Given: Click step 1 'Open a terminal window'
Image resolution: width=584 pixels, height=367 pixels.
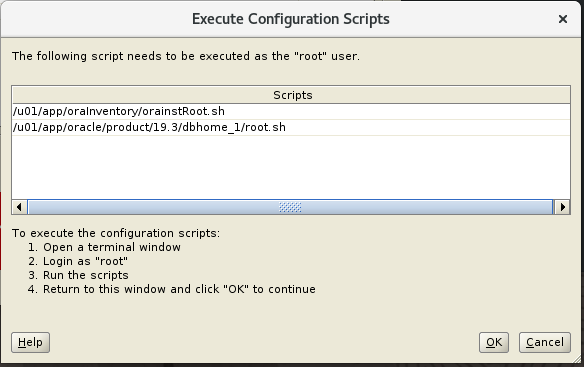Looking at the screenshot, I should point(104,247).
